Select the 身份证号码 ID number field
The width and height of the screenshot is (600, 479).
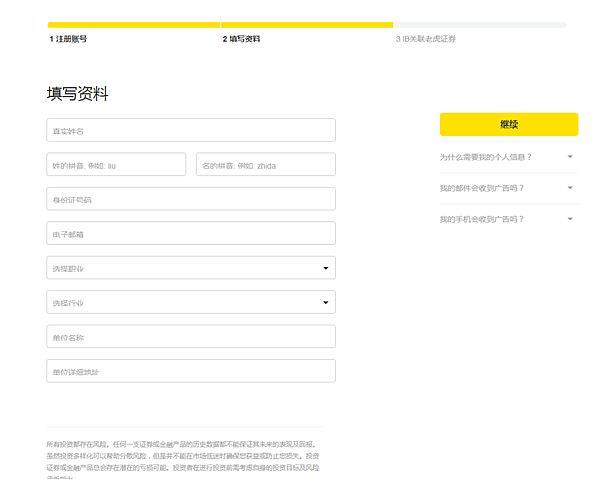[x=191, y=199]
